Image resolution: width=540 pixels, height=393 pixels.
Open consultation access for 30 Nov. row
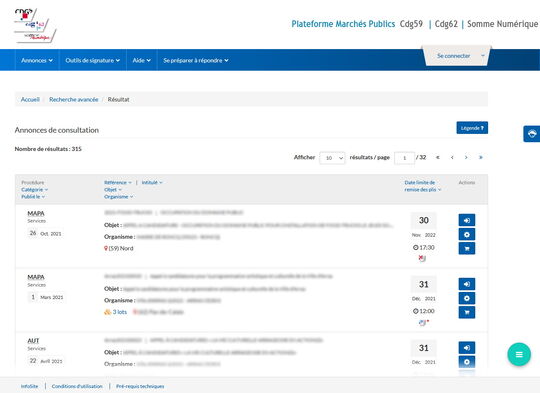tap(467, 220)
